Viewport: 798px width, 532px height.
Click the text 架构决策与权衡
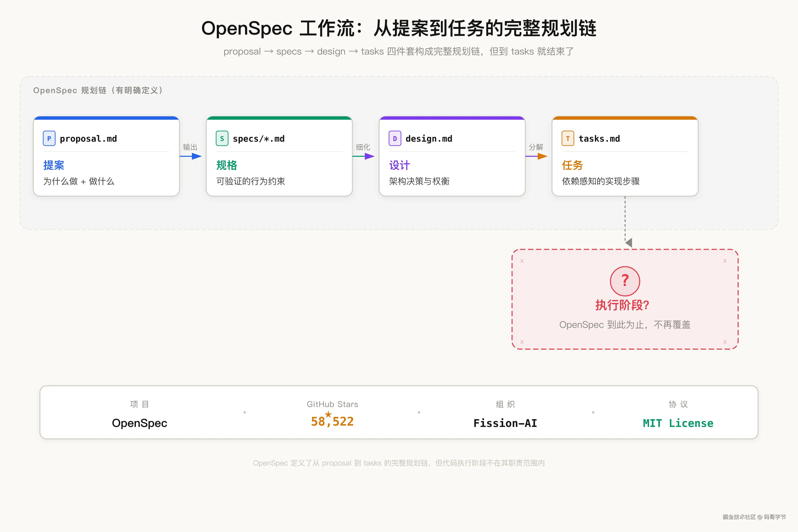[419, 181]
